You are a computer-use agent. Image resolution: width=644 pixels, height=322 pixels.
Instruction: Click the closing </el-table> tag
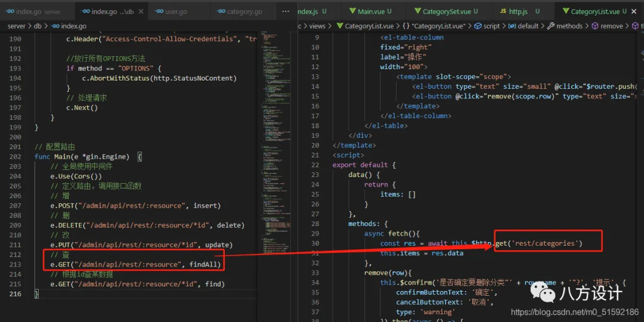click(x=386, y=125)
